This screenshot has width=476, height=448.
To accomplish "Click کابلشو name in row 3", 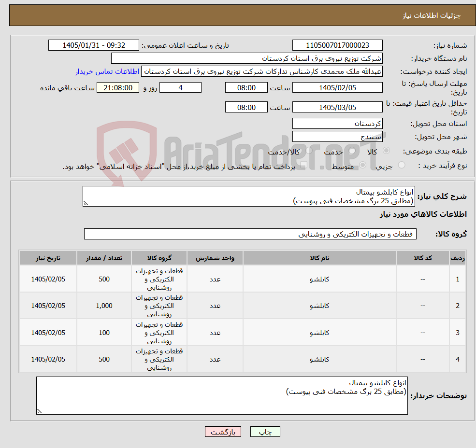I will point(319,333).
